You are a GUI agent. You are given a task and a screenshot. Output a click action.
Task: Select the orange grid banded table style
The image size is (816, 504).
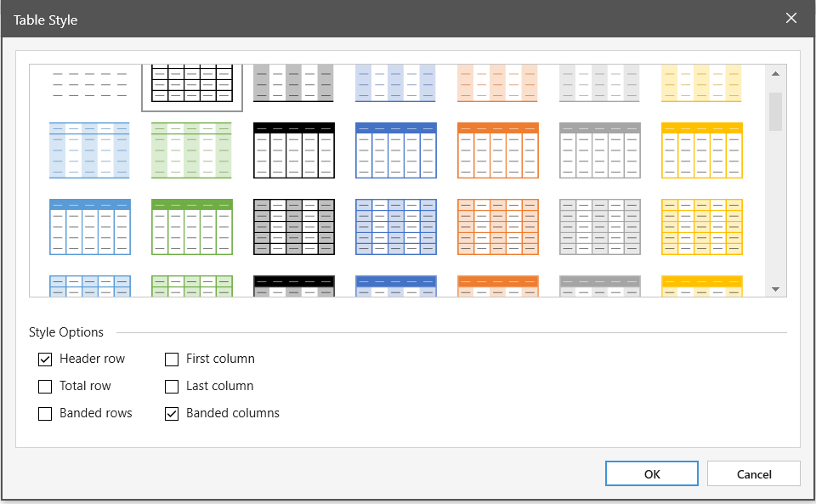498,227
